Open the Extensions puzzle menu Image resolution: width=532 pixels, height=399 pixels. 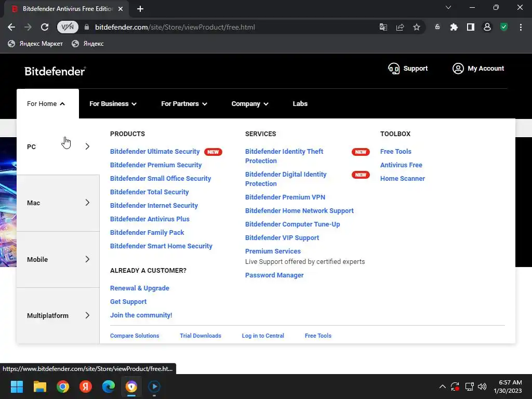coord(454,27)
